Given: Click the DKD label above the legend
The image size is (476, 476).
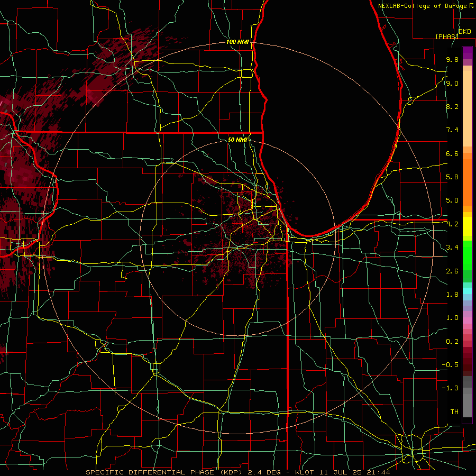Looking at the screenshot, I should [464, 32].
